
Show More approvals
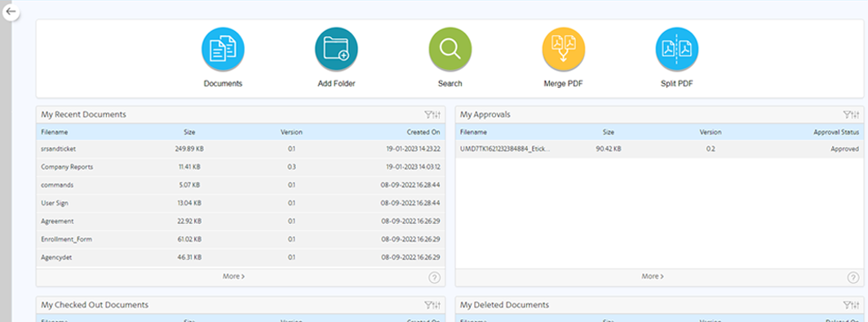pyautogui.click(x=653, y=276)
